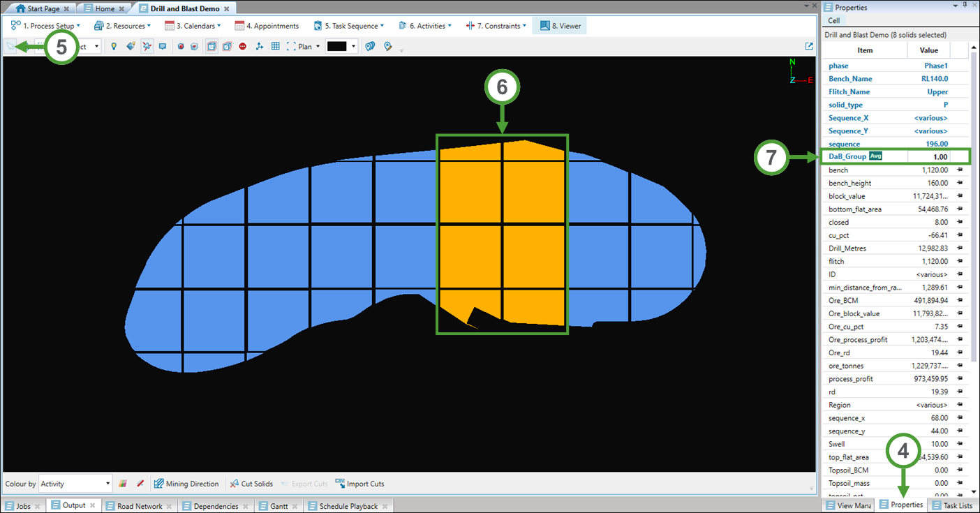Click the DaB_Group value field
This screenshot has width=980, height=513.
929,157
